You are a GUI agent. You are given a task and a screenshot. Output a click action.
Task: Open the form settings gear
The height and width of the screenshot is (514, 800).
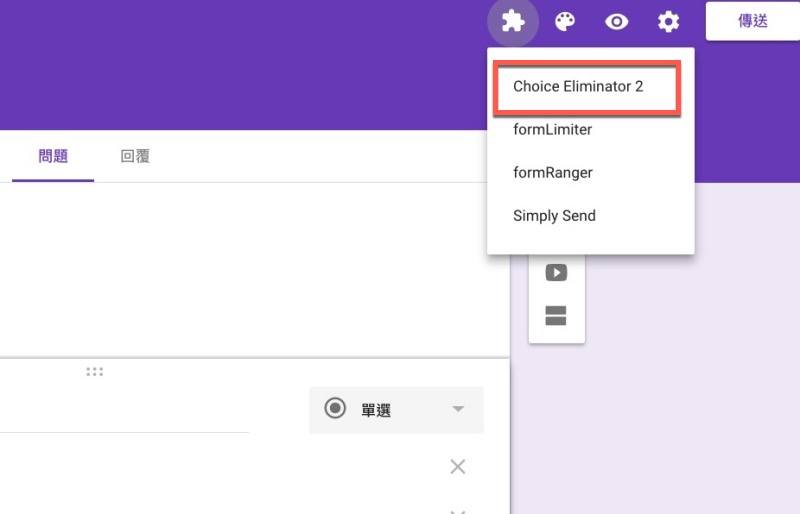tap(668, 21)
